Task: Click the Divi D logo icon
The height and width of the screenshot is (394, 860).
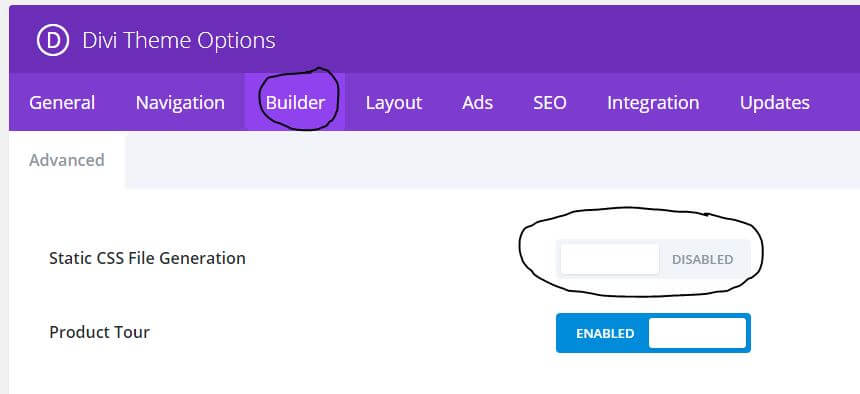Action: [53, 40]
